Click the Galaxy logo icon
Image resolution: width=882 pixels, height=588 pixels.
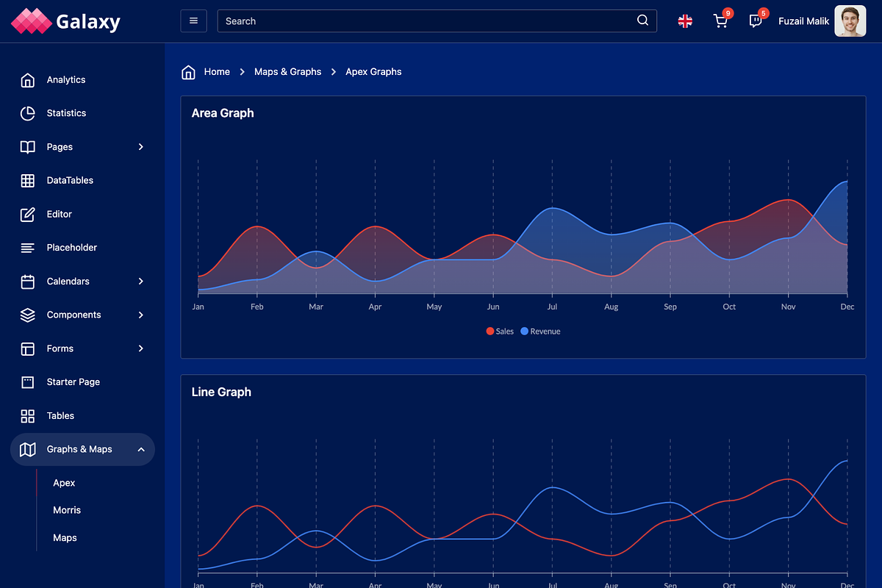tap(31, 21)
